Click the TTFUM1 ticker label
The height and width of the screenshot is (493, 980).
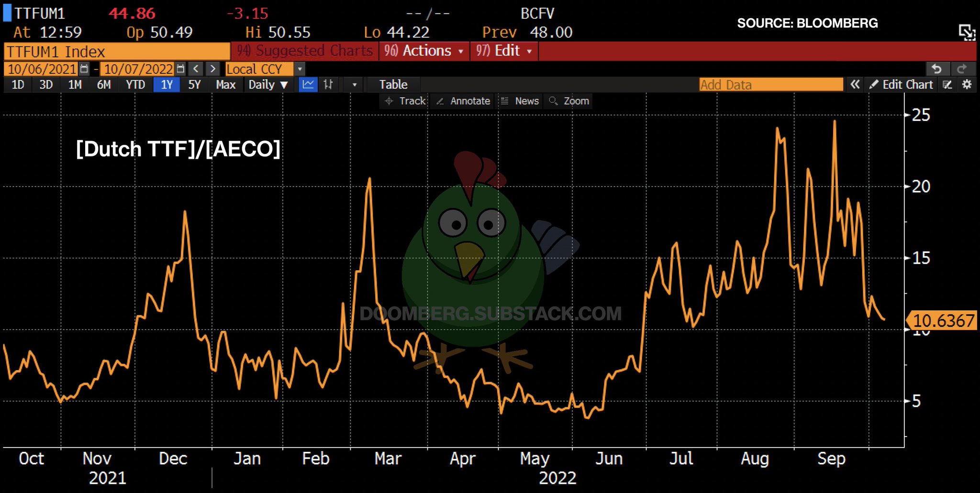pyautogui.click(x=40, y=13)
